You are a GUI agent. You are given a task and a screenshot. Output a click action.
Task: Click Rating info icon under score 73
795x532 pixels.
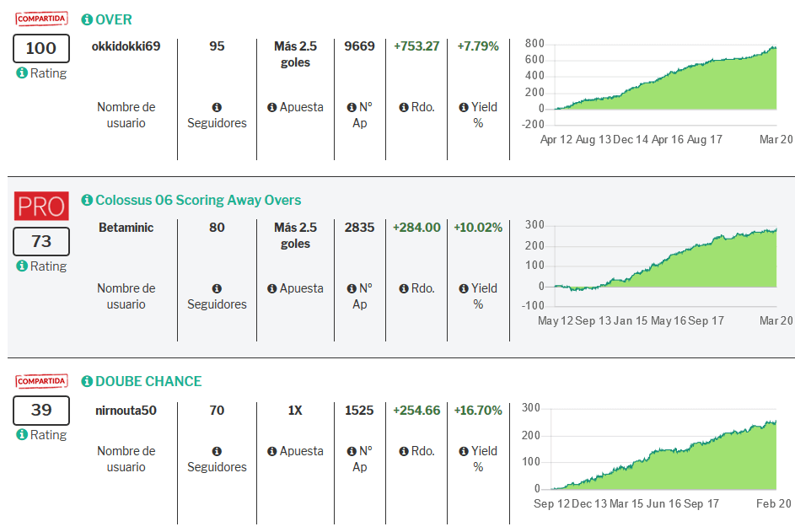[22, 266]
